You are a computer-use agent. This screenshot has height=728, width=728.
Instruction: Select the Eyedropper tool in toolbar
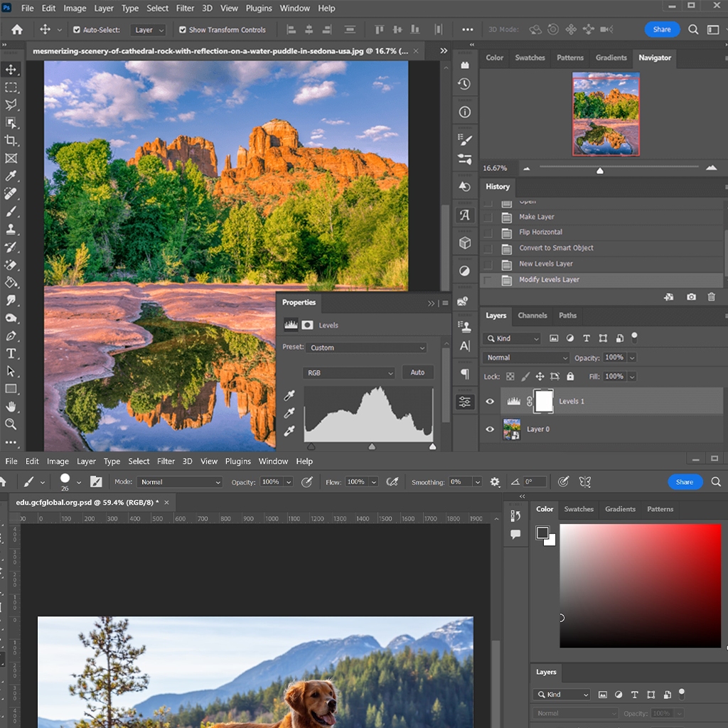click(11, 176)
